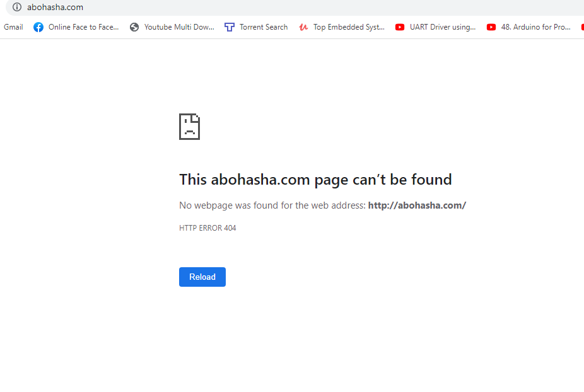Click the sad page error icon
This screenshot has width=584, height=392.
click(189, 127)
